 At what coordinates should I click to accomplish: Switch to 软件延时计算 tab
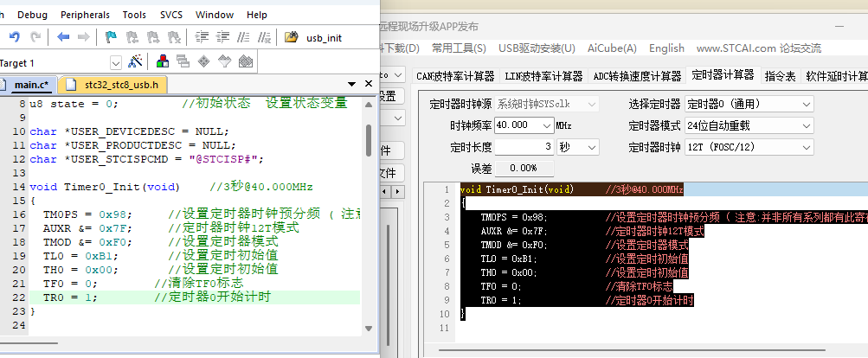[835, 76]
